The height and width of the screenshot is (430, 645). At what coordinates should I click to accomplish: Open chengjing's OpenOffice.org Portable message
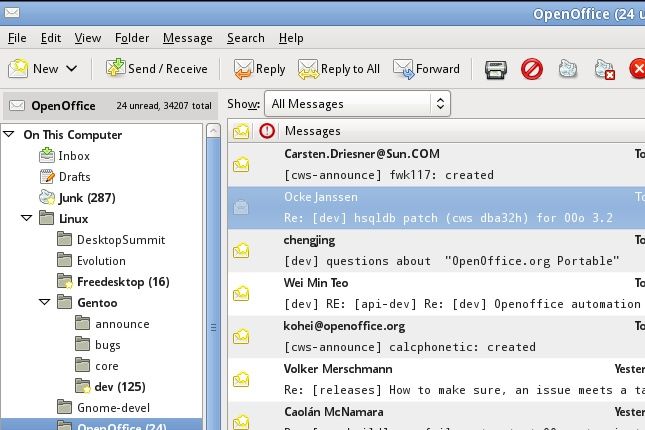(x=436, y=251)
